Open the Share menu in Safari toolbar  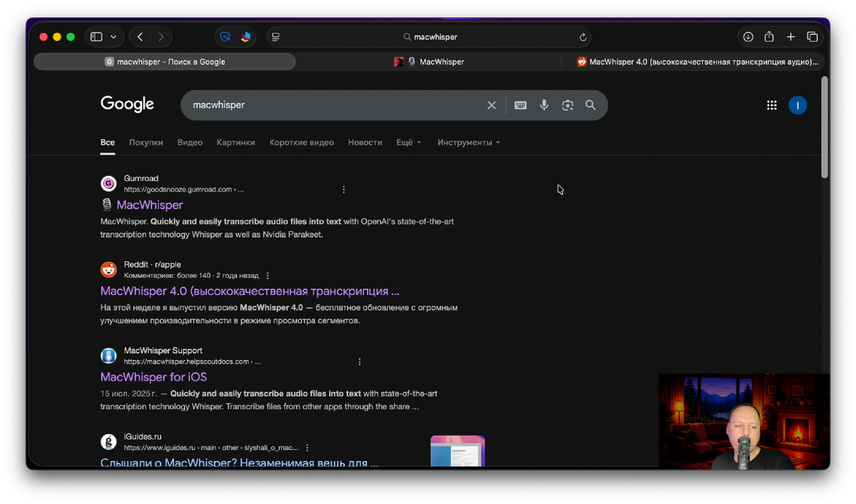click(769, 36)
